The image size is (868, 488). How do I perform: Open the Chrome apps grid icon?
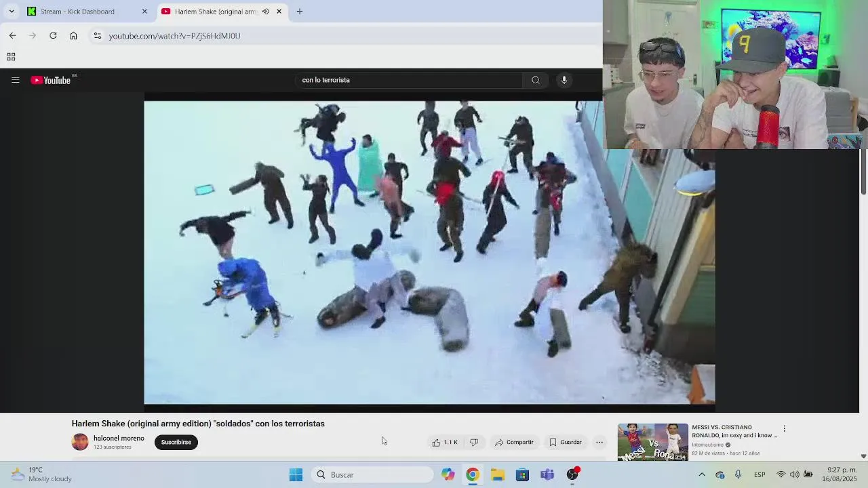[11, 57]
